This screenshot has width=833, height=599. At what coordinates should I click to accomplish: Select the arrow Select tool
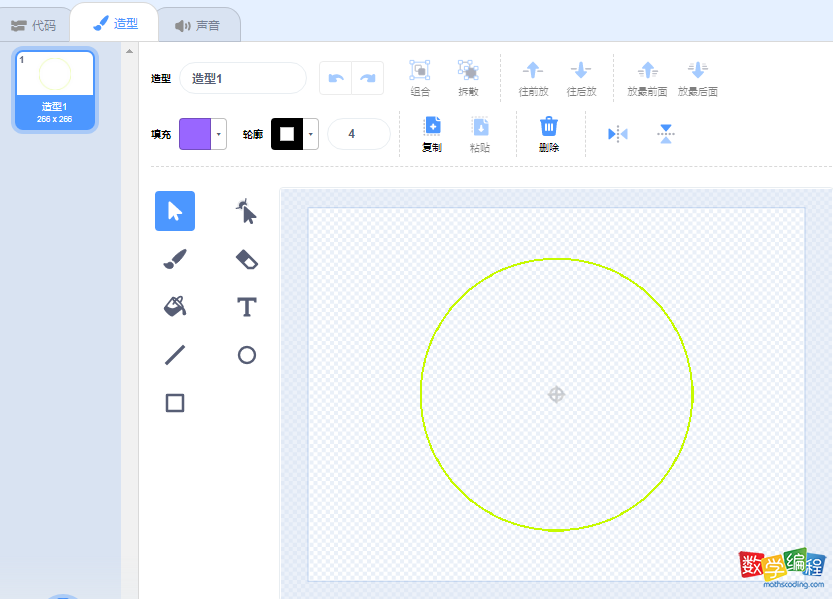[175, 211]
